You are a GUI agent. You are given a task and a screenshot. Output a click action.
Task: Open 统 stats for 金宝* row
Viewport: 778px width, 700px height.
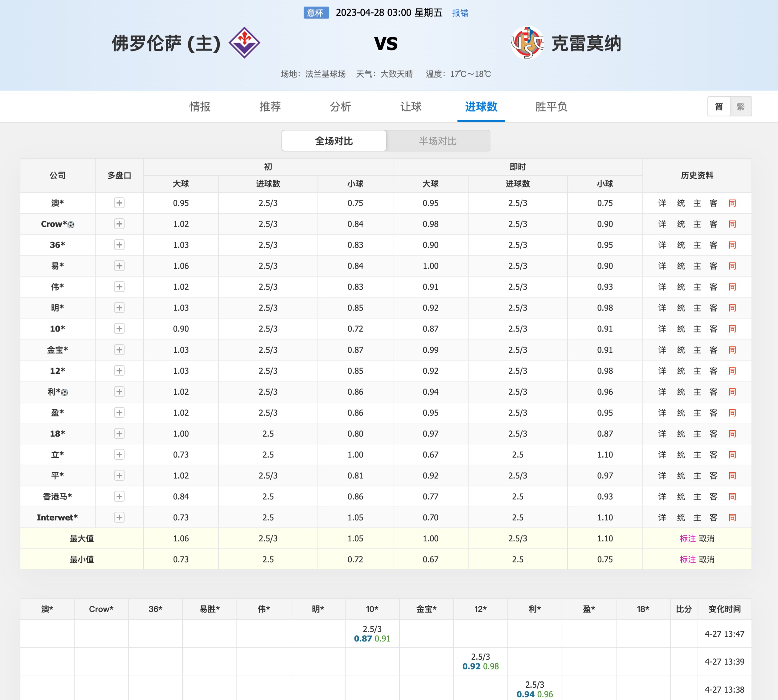[681, 350]
